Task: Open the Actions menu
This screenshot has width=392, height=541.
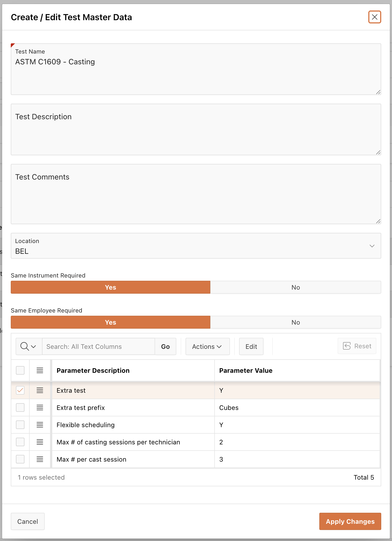Action: (x=207, y=347)
